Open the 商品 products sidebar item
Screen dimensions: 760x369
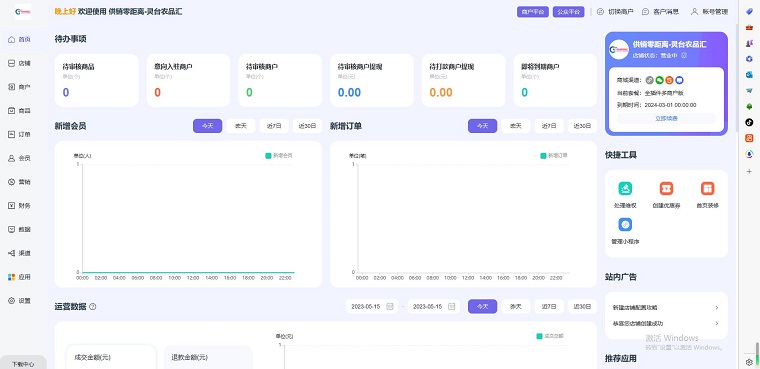[19, 111]
